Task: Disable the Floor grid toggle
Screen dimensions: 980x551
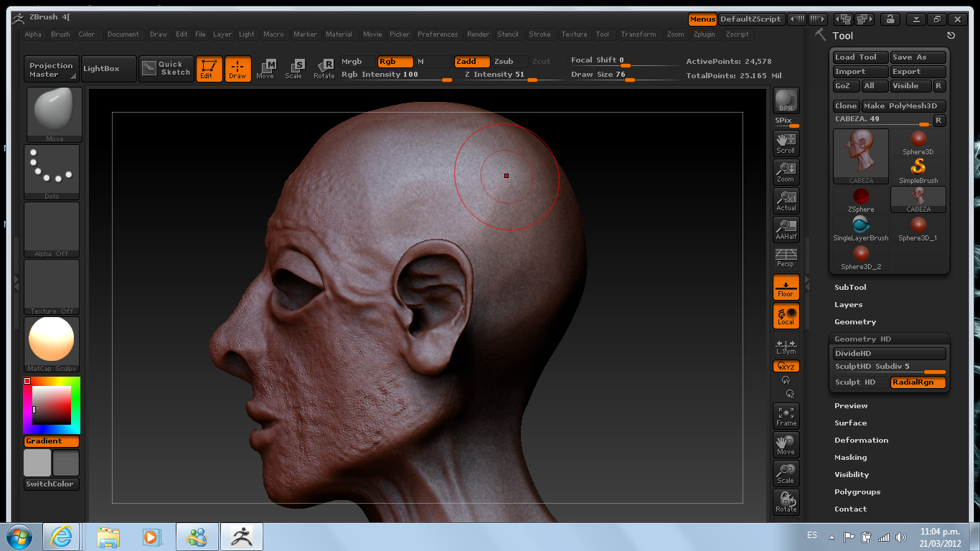Action: pyautogui.click(x=786, y=287)
